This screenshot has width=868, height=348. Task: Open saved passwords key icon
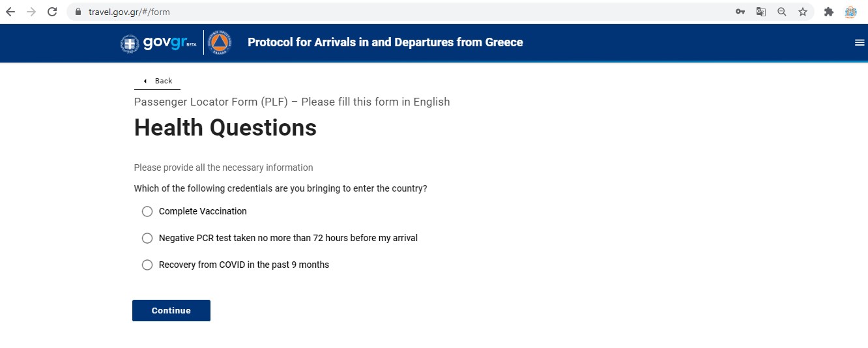(x=740, y=12)
